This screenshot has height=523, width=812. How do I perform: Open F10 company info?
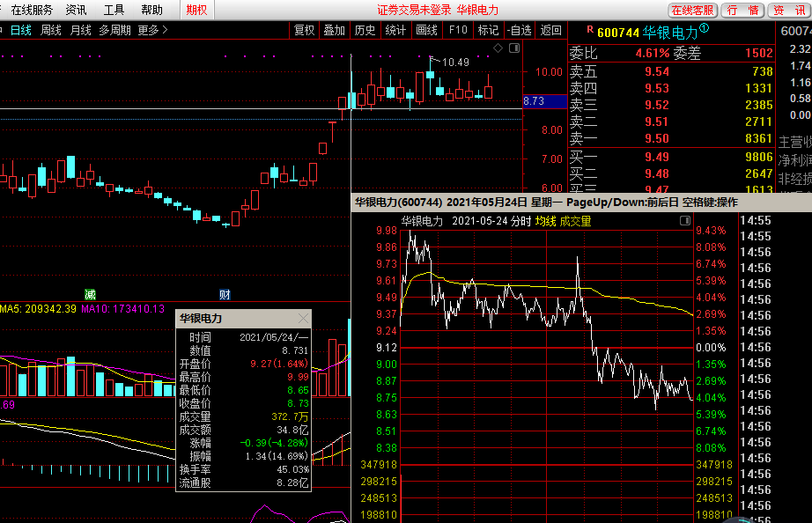pos(458,30)
